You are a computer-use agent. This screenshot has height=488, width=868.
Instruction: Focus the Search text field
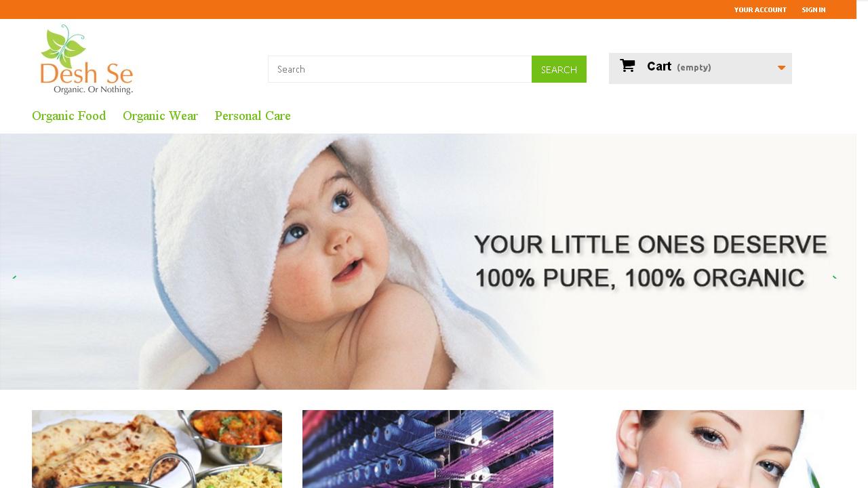pos(400,69)
